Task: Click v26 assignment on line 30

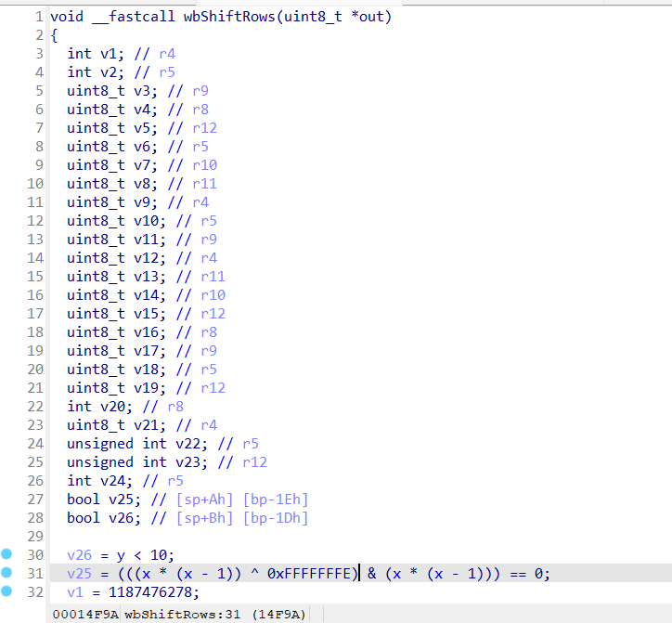Action: point(79,555)
